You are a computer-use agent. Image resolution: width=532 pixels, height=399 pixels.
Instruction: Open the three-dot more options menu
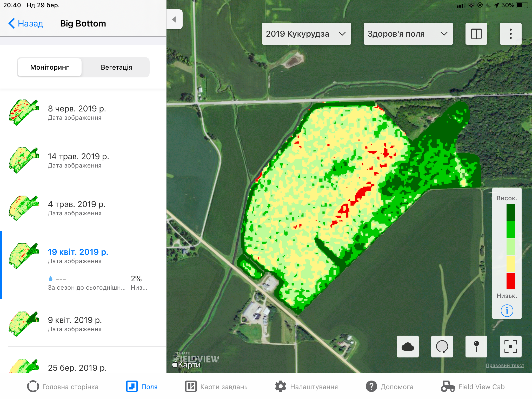click(510, 34)
